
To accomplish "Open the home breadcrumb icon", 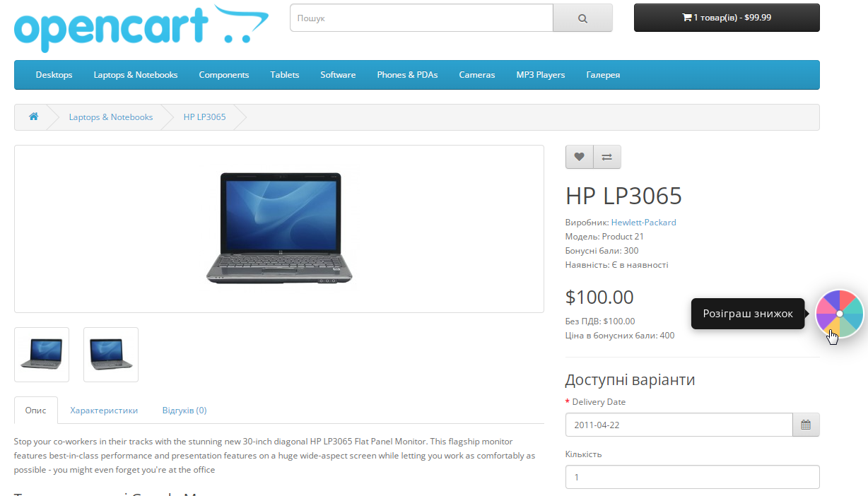I will tap(33, 117).
